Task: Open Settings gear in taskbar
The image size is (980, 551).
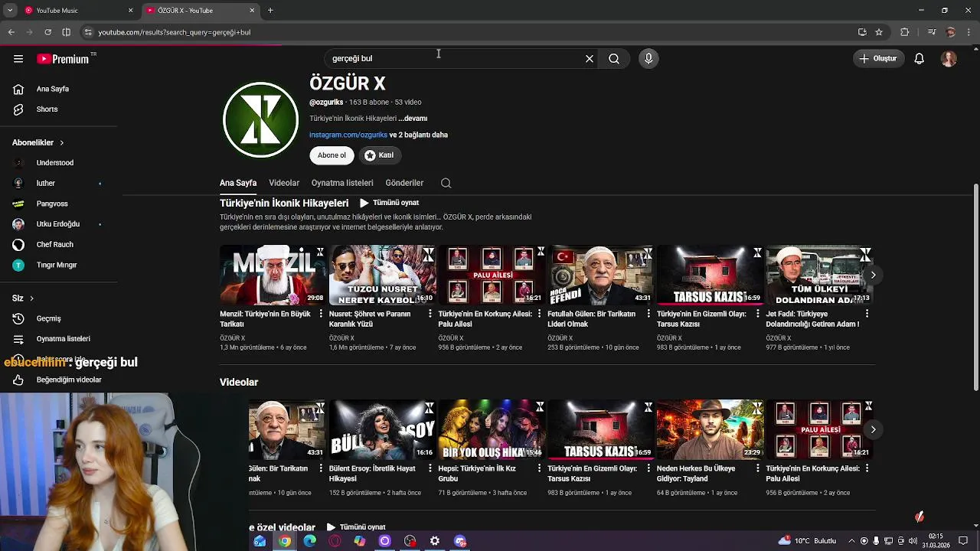Action: pos(435,541)
